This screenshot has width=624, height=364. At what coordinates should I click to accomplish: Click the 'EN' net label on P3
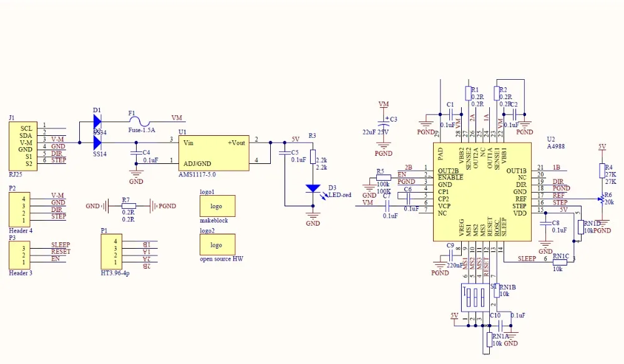pyautogui.click(x=56, y=259)
